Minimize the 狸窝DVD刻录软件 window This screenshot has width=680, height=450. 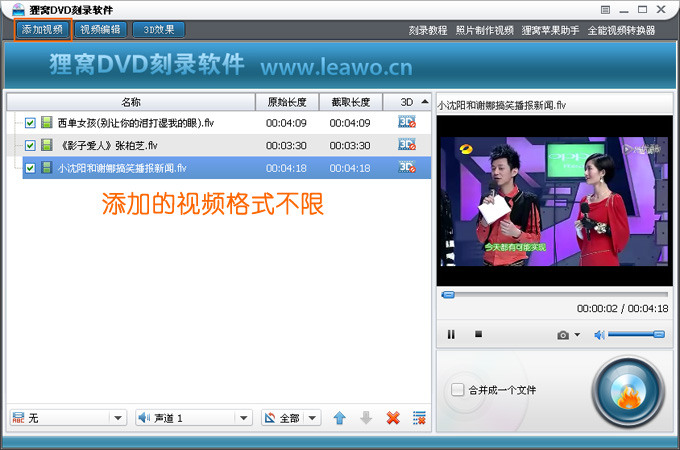624,10
